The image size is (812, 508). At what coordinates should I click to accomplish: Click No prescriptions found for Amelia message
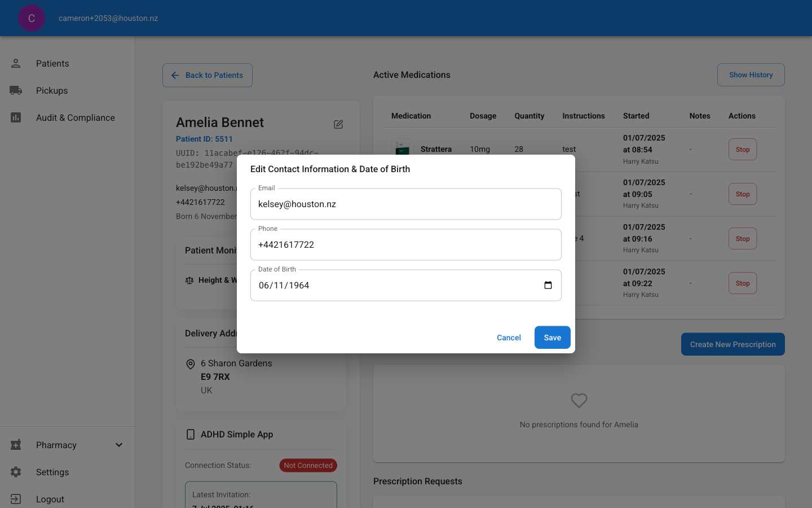[579, 424]
